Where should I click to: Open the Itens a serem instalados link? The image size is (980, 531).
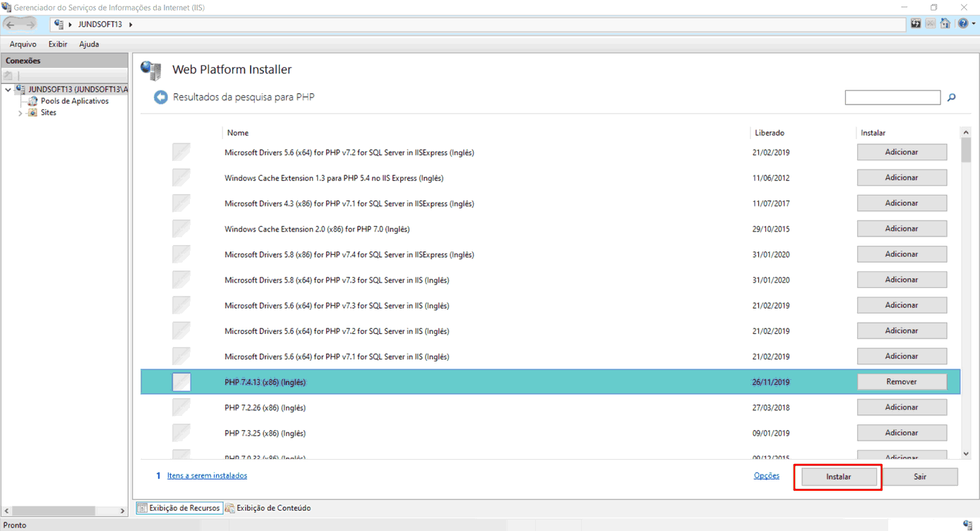(x=207, y=476)
